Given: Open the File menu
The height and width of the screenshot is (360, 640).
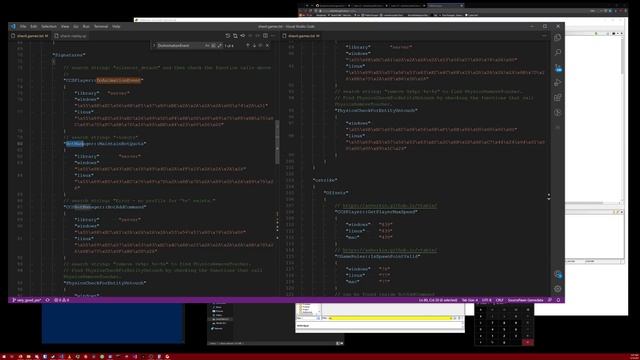Looking at the screenshot, I should click(x=23, y=27).
